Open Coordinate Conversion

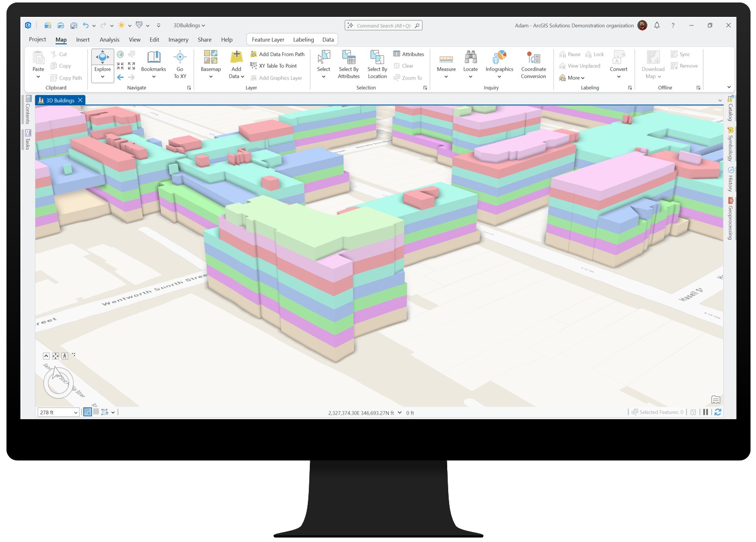coord(533,64)
